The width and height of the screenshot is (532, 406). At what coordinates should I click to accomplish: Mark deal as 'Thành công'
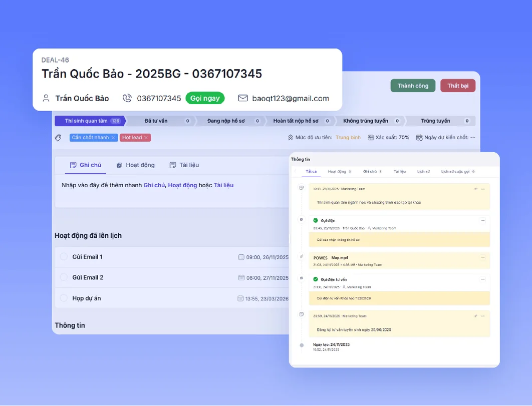[x=413, y=86]
